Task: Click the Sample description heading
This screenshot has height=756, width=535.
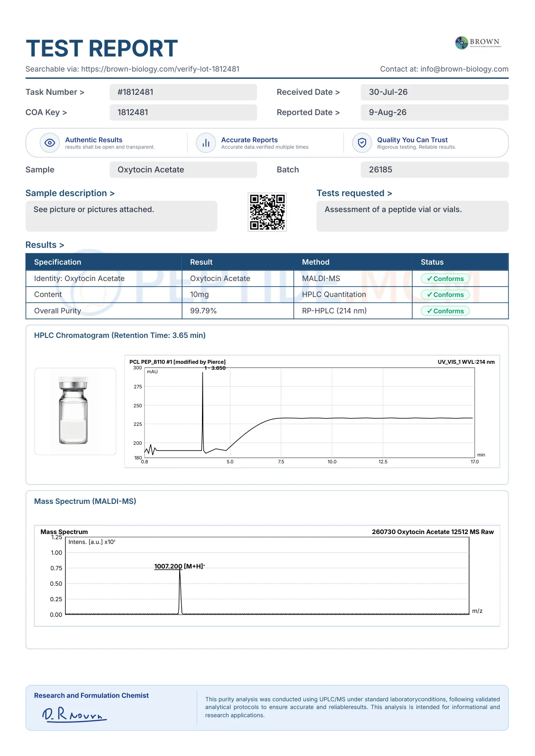Action: coord(70,193)
